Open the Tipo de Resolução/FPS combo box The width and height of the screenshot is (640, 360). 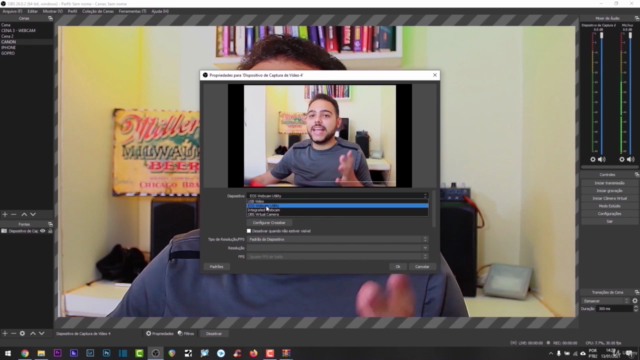click(x=338, y=239)
